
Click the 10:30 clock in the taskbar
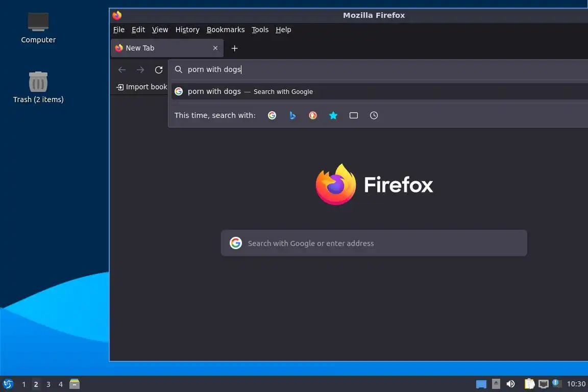pos(576,384)
